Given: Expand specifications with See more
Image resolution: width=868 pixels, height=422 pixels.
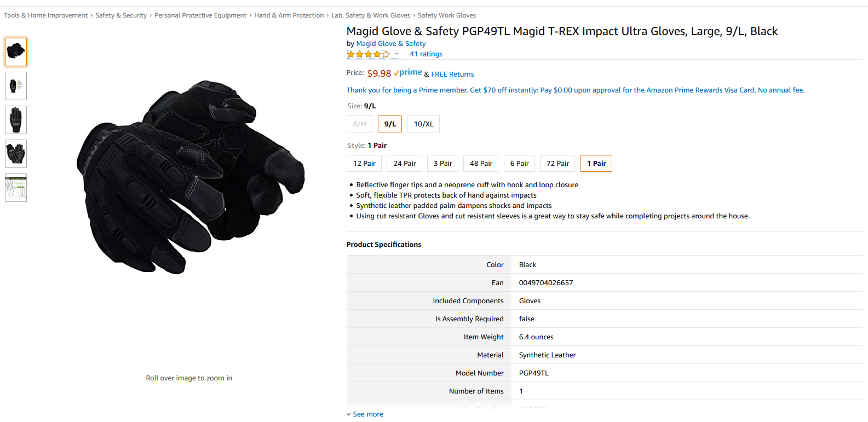Looking at the screenshot, I should pos(365,414).
